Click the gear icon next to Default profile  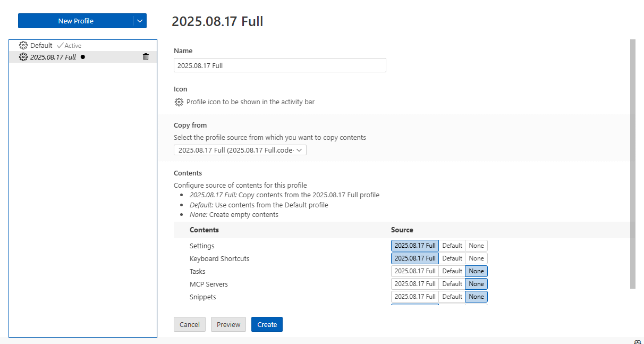(23, 46)
